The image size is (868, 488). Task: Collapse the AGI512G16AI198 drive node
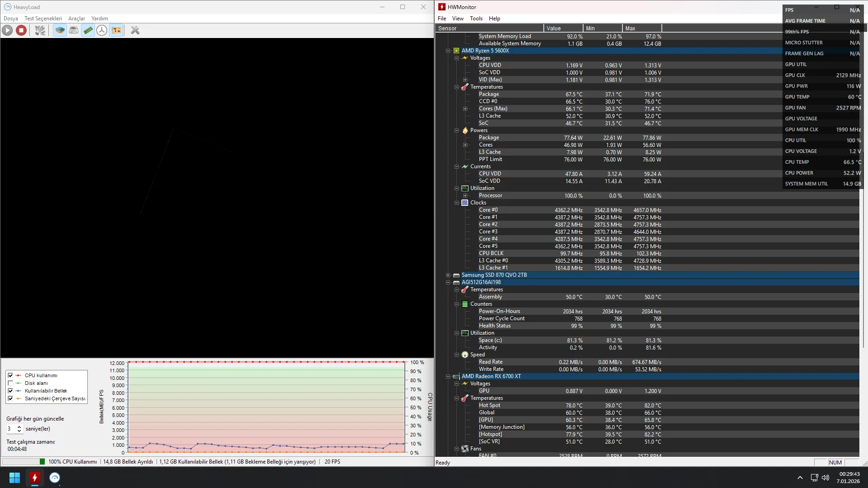[x=448, y=282]
